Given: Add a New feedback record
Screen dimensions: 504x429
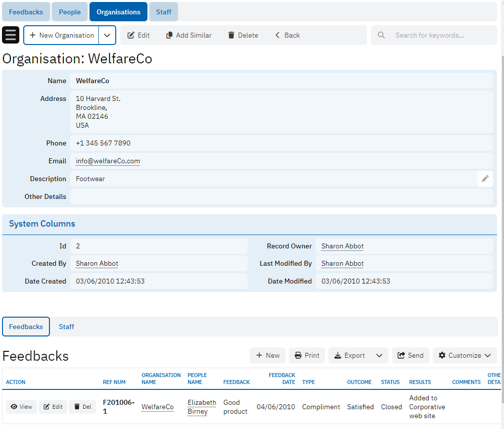Looking at the screenshot, I should click(x=268, y=355).
